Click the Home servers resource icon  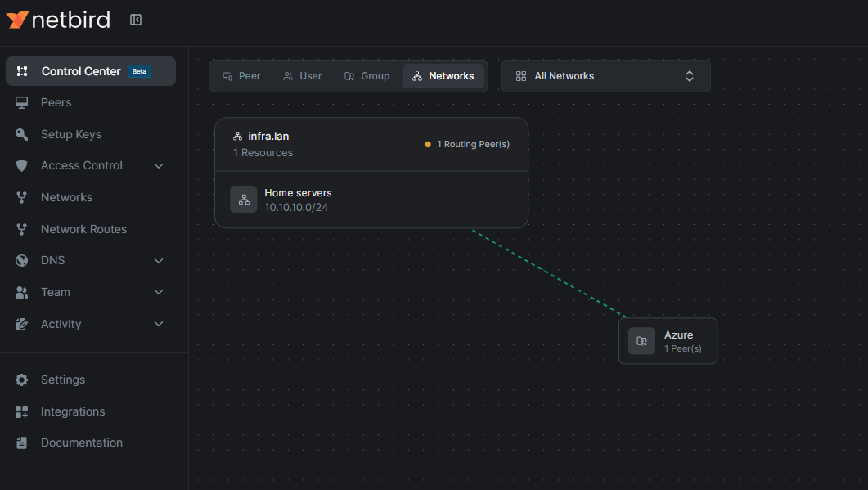244,200
